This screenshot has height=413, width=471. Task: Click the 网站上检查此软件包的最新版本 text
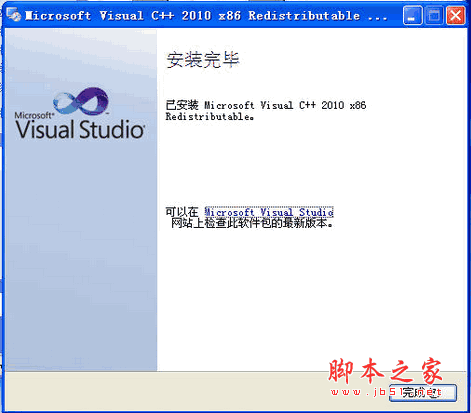(x=252, y=223)
